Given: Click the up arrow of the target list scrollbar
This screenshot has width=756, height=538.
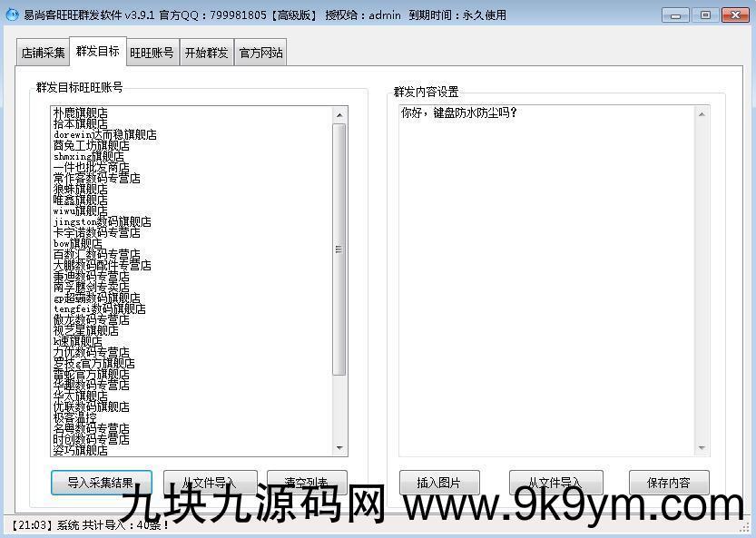Looking at the screenshot, I should pyautogui.click(x=339, y=115).
